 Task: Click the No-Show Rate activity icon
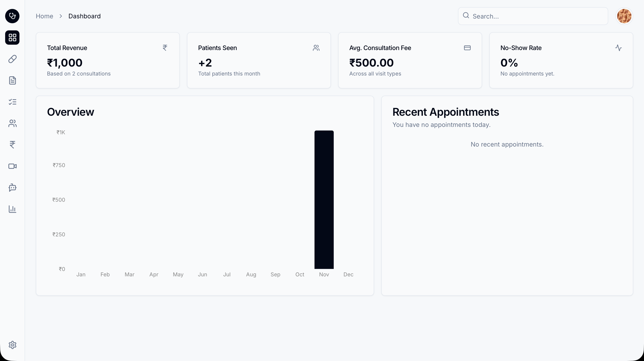[618, 48]
